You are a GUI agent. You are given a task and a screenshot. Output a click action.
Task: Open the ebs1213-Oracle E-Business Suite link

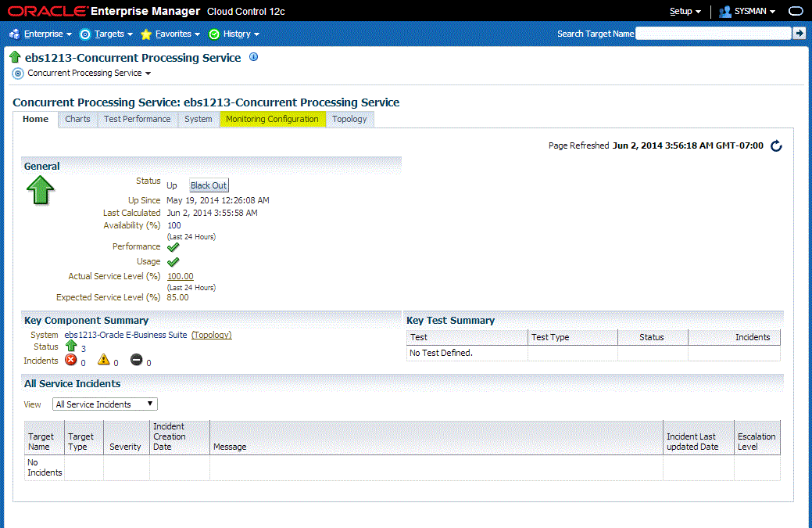(x=125, y=336)
